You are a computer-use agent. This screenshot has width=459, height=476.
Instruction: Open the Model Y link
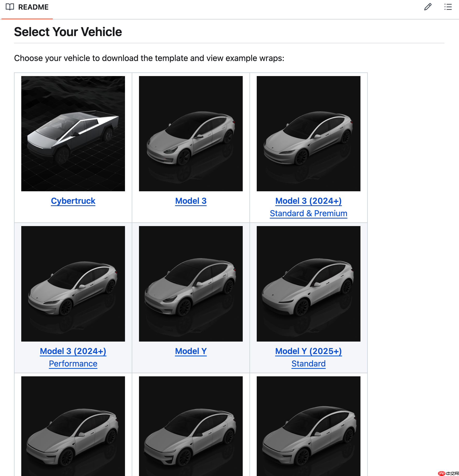[191, 351]
